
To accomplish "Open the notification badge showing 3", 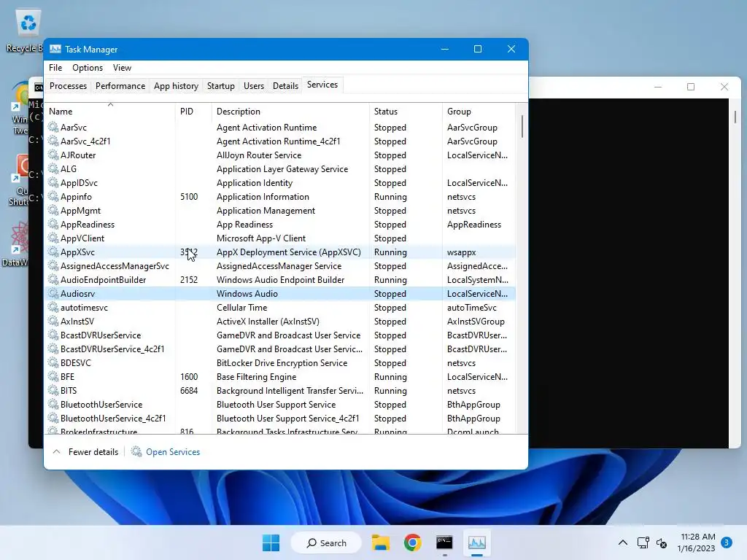I will tap(727, 542).
